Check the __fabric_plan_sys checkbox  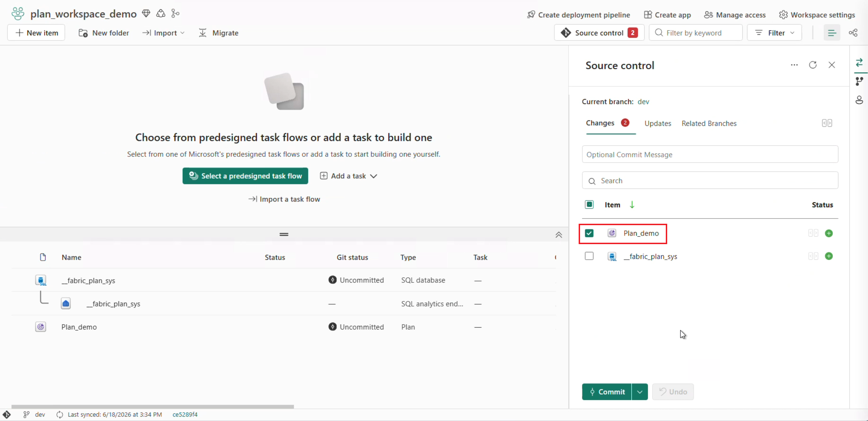[x=589, y=256]
